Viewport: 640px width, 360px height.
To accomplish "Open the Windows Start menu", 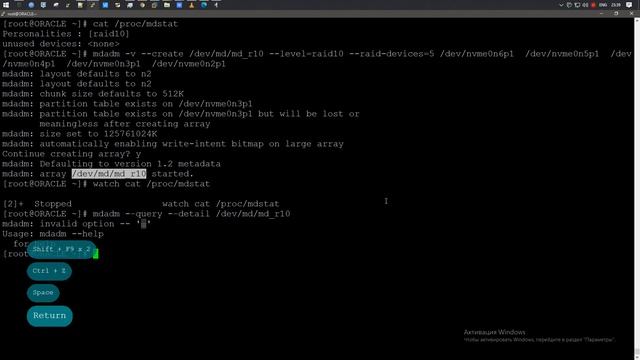I will [6, 5].
